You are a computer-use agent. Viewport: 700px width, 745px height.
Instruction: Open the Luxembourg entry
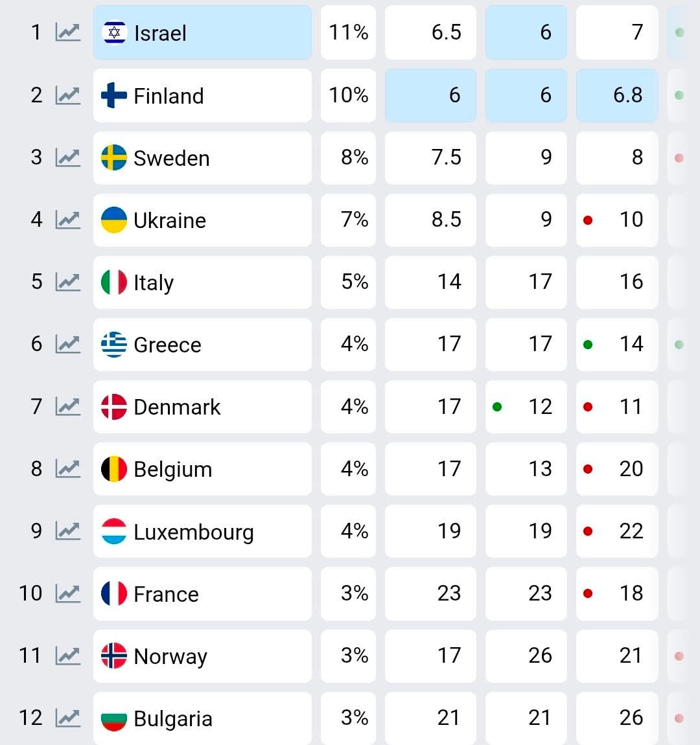193,532
